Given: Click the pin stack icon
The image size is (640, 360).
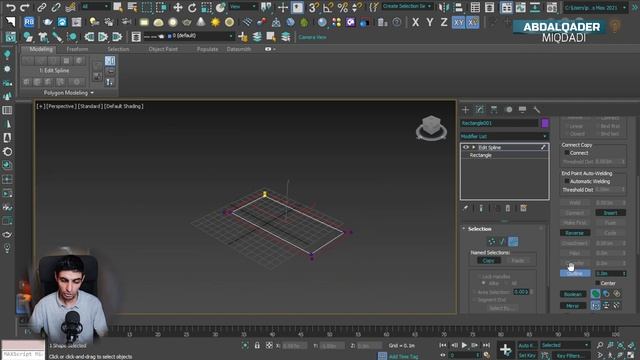Looking at the screenshot, I should (465, 208).
